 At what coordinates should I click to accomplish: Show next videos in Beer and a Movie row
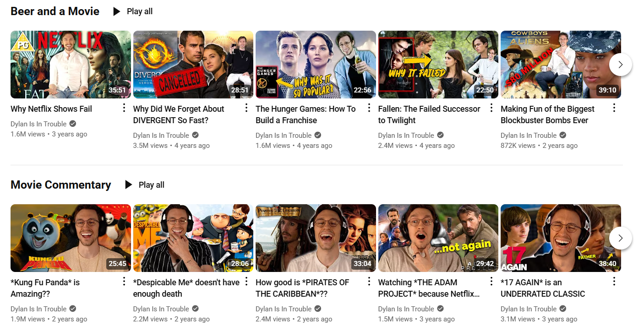point(621,65)
